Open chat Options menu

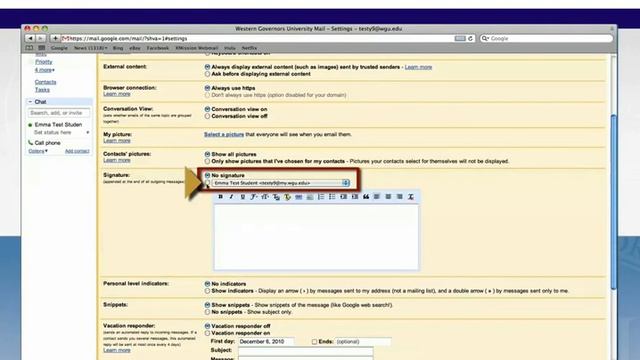(x=38, y=151)
